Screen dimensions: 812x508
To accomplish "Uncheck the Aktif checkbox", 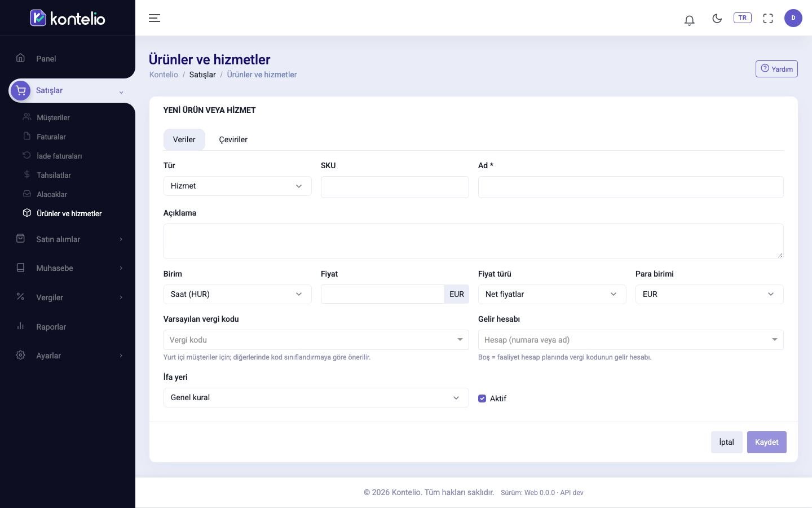I will [x=482, y=398].
